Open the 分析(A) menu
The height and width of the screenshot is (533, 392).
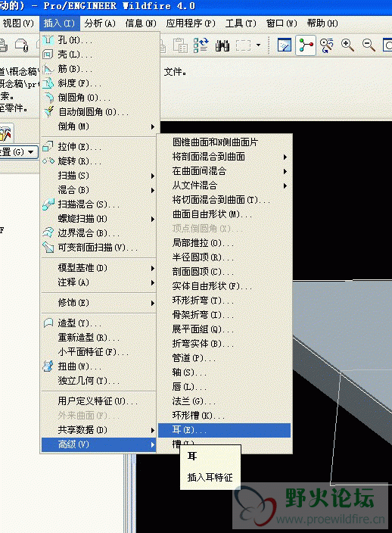pos(100,23)
